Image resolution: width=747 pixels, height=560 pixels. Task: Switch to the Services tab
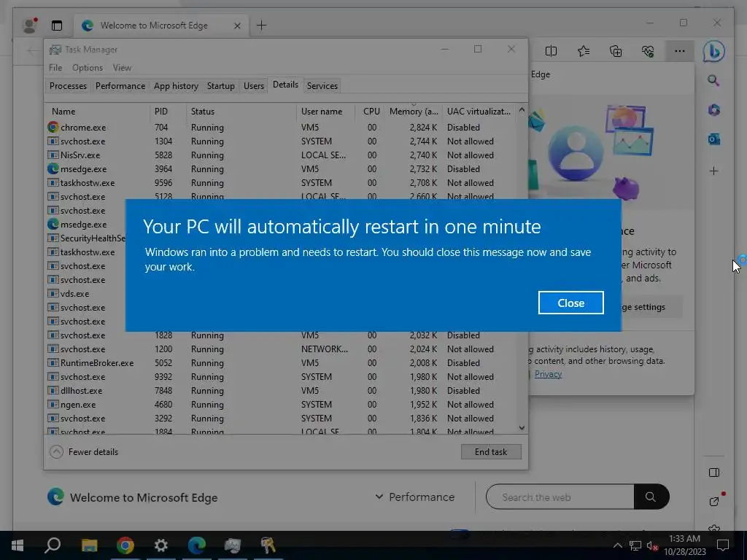pyautogui.click(x=322, y=86)
